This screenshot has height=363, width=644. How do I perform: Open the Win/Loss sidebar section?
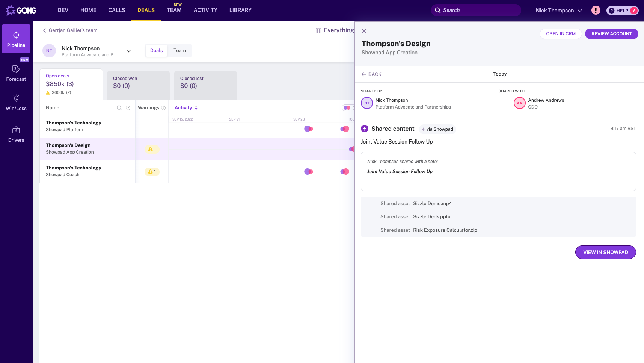coord(16,103)
